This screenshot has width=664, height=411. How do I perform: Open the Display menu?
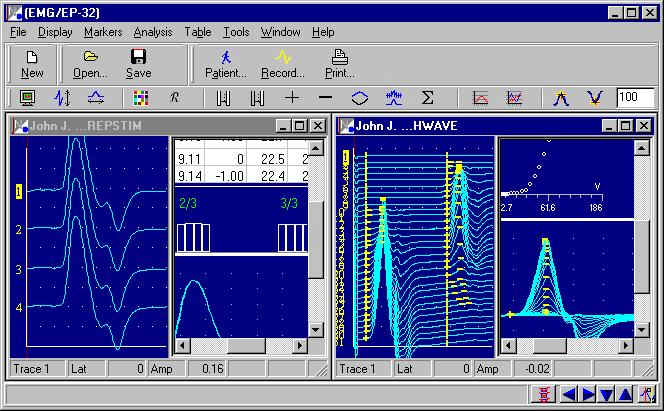(x=55, y=32)
